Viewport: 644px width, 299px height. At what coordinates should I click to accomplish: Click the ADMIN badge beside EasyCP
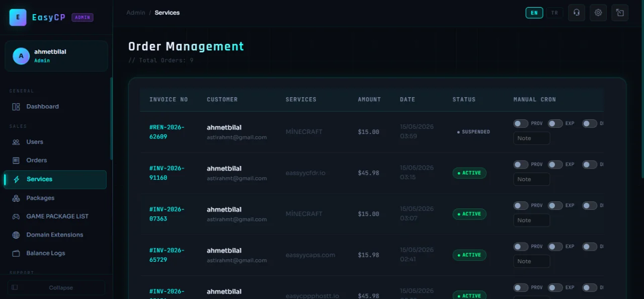pyautogui.click(x=83, y=17)
